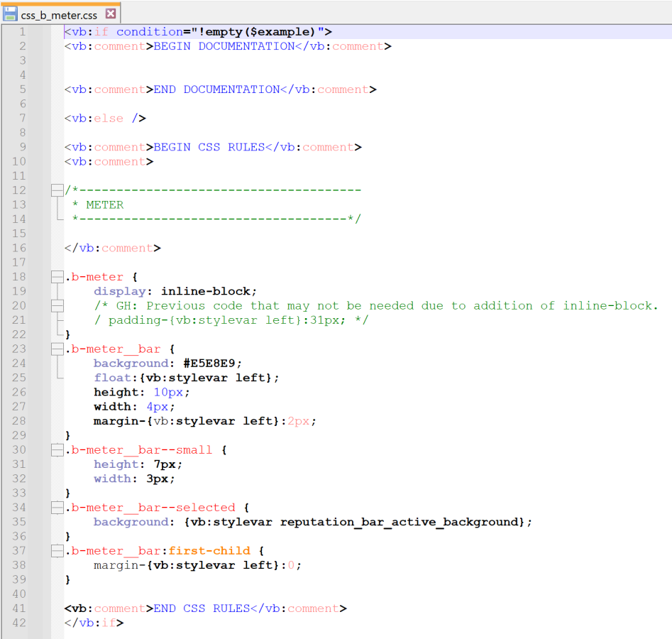
Task: Click the display: inline-block declaration
Action: tap(175, 291)
